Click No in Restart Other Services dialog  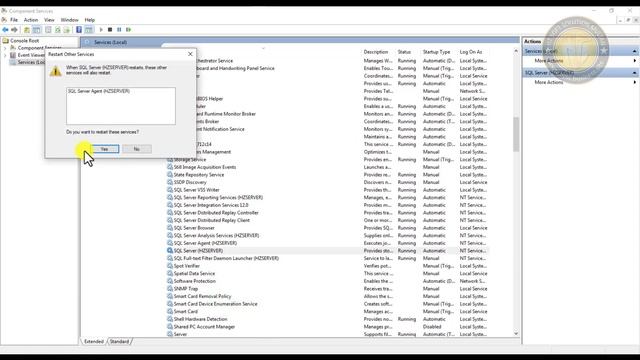pos(137,149)
